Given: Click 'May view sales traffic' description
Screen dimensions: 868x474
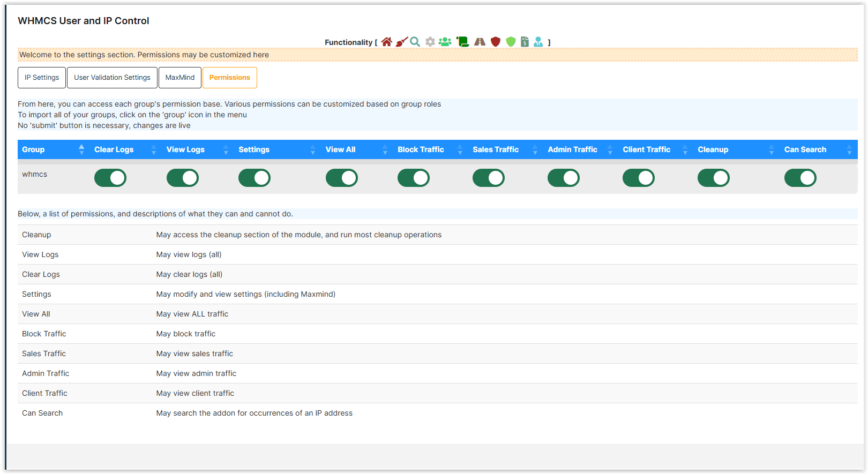Looking at the screenshot, I should [194, 353].
